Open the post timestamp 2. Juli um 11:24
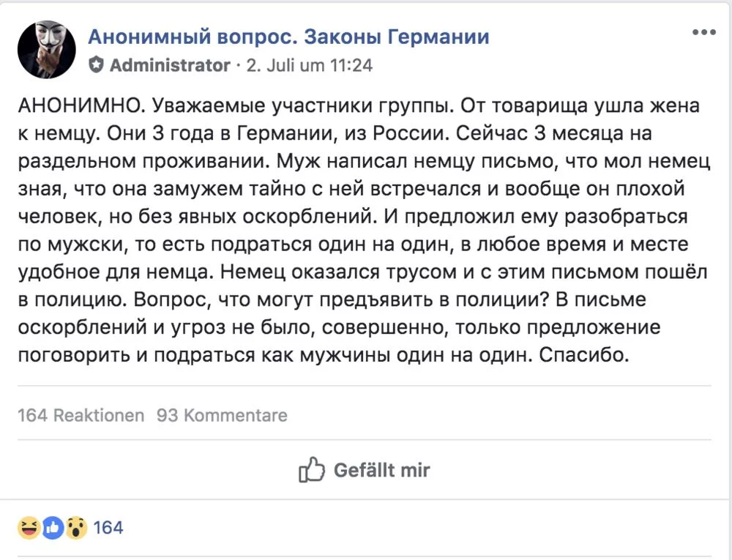This screenshot has width=732, height=560. click(x=309, y=66)
